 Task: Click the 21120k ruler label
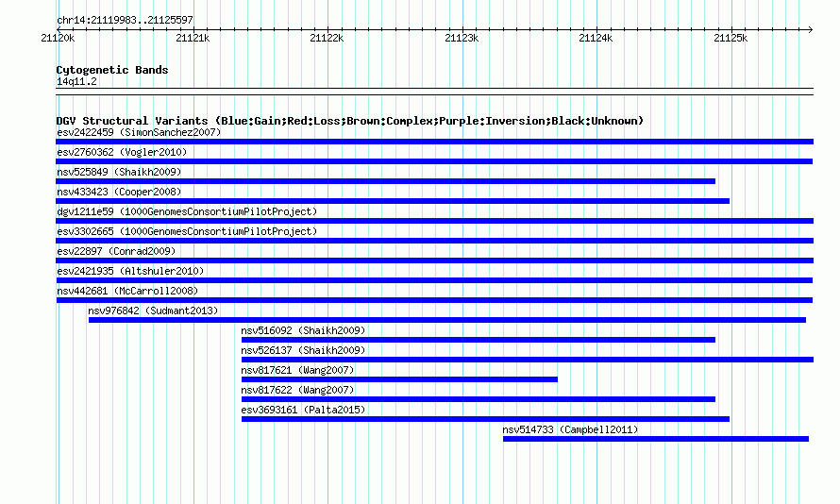[x=58, y=38]
